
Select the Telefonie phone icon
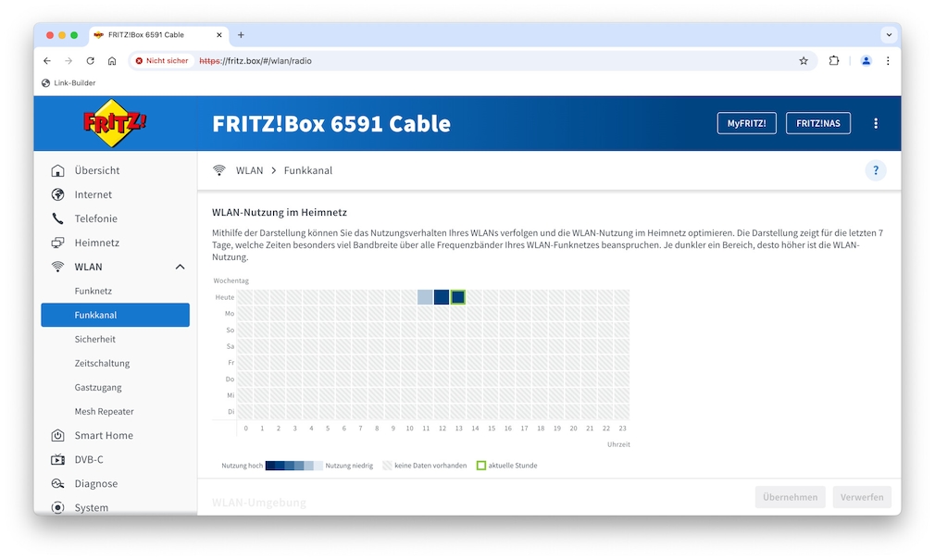(x=57, y=218)
